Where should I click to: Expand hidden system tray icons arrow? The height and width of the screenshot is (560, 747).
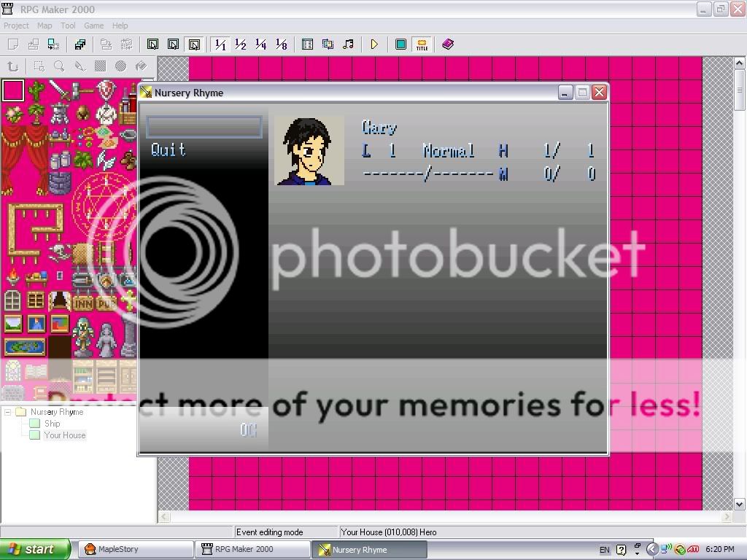coord(652,549)
